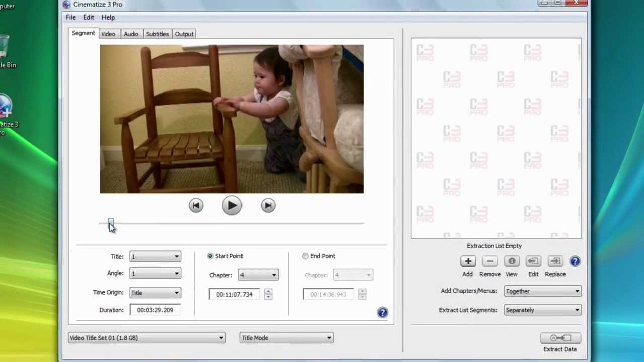Click the View info icon
Image resolution: width=644 pixels, height=362 pixels.
pos(512,261)
